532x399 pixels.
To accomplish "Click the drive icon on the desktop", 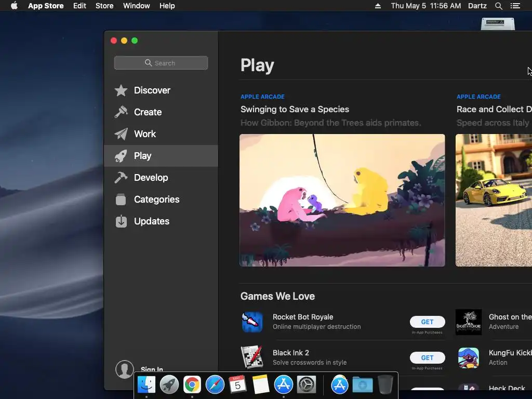I will coord(498,24).
